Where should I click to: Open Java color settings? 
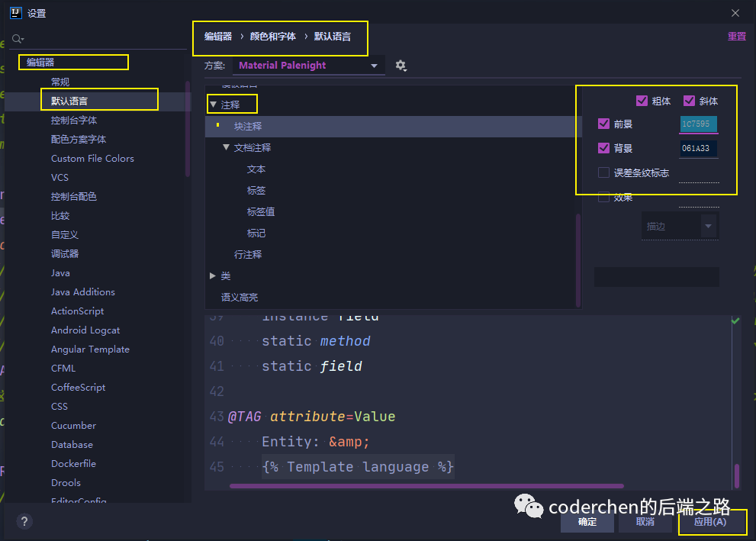coord(60,273)
